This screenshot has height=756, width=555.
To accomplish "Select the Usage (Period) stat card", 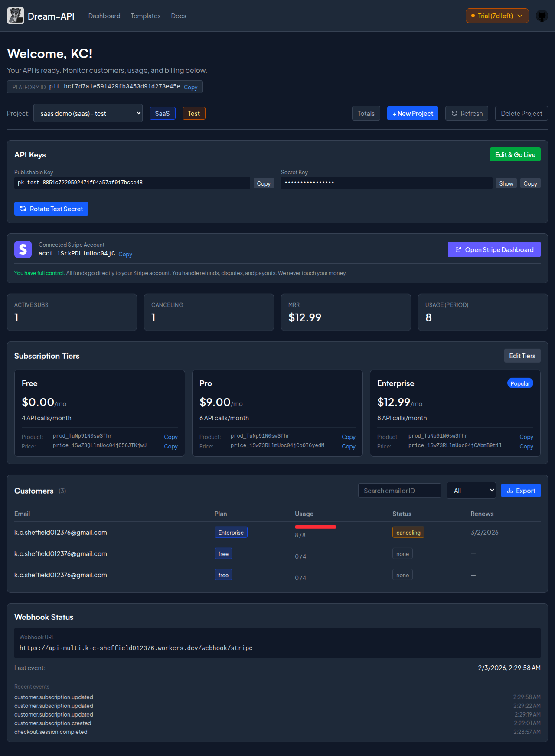I will (x=483, y=312).
